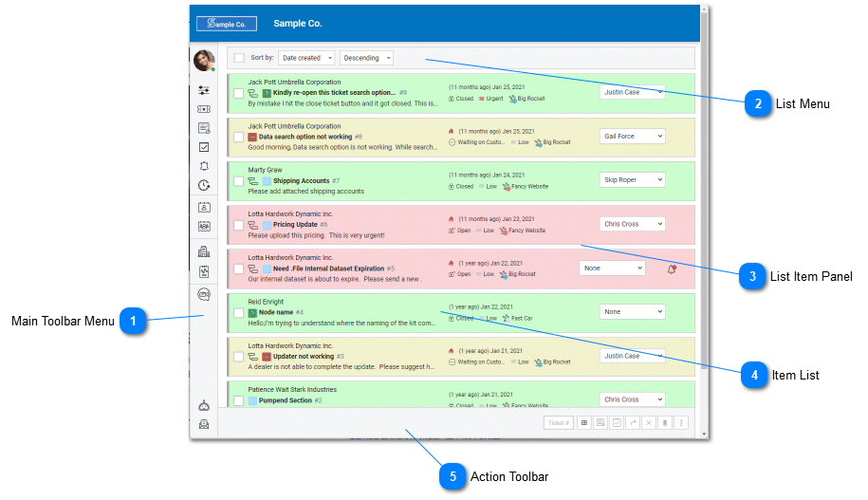Open the Shipping Accounts ticket title
The width and height of the screenshot is (868, 500).
[x=301, y=181]
